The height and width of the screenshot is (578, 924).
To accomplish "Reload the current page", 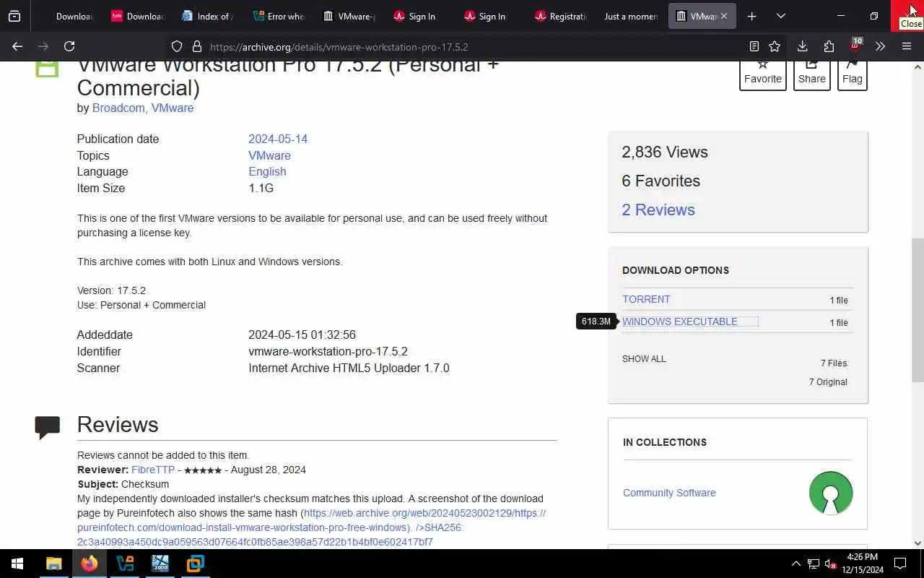I will tap(69, 46).
